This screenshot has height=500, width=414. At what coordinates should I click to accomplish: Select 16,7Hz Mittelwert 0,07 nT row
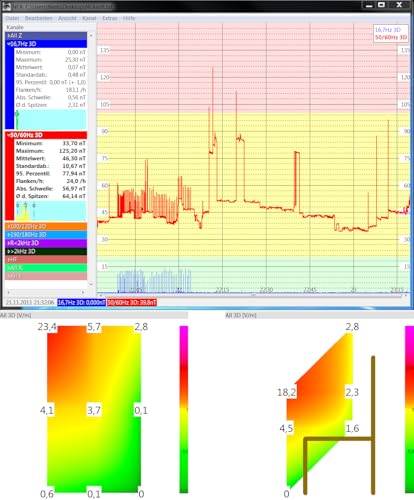pyautogui.click(x=51, y=67)
